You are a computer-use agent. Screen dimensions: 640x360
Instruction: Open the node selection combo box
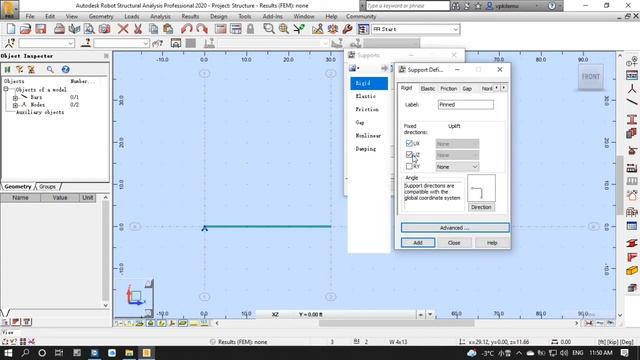tap(47, 43)
